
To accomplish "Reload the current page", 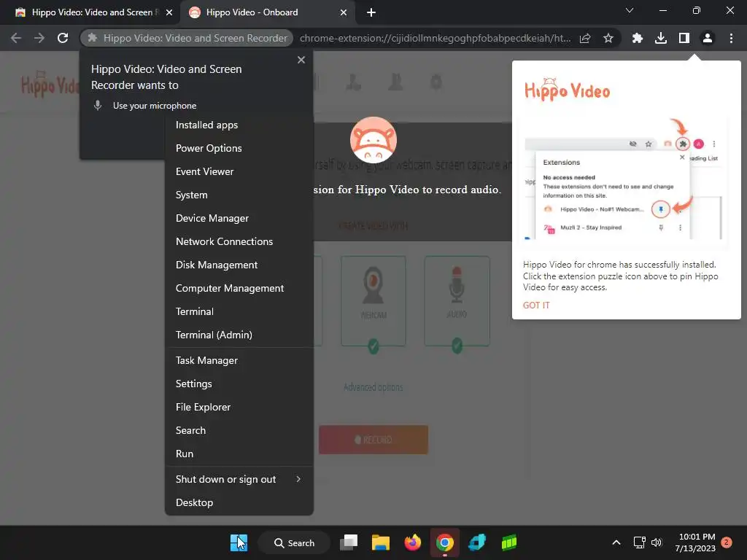I will (x=63, y=38).
